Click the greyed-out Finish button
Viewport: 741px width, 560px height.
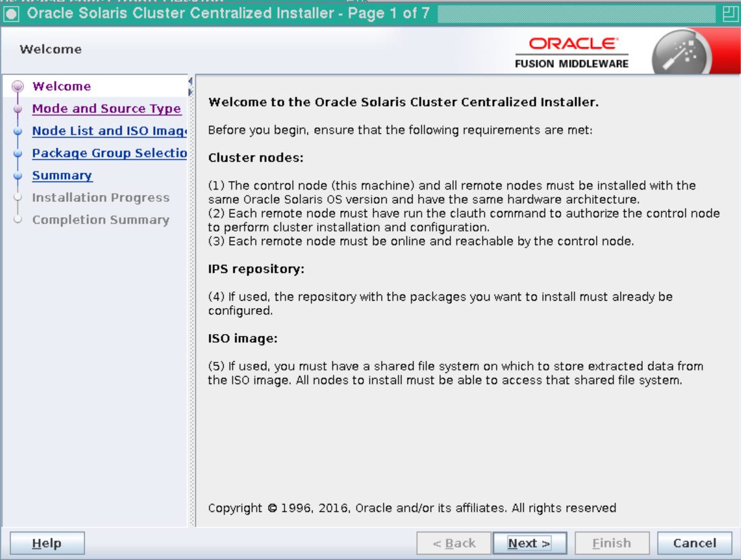(x=612, y=543)
